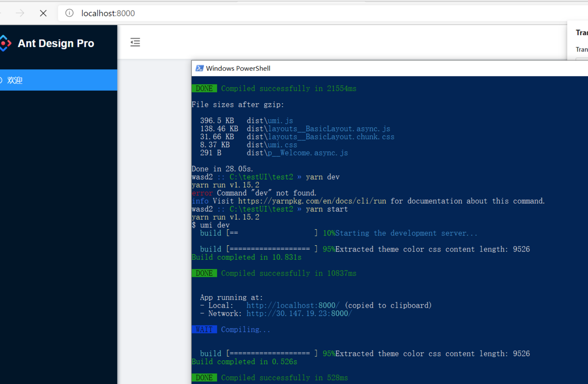Click the "yarn start" command text

point(327,209)
